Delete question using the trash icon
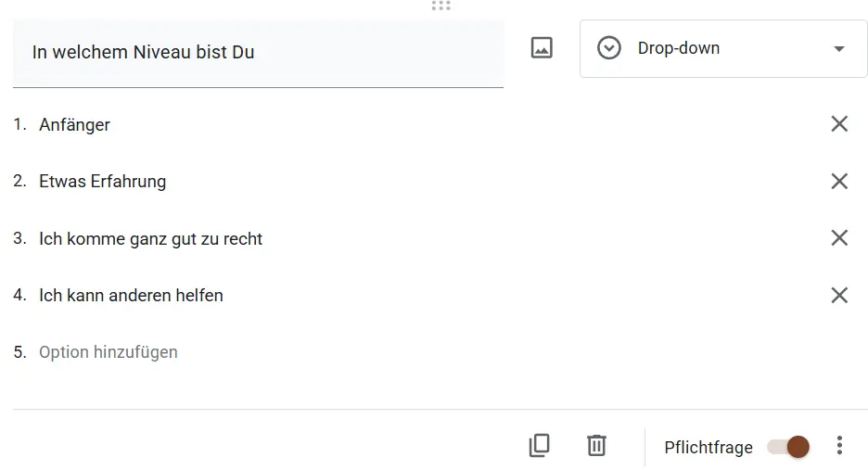The image size is (868, 470). pyautogui.click(x=596, y=446)
